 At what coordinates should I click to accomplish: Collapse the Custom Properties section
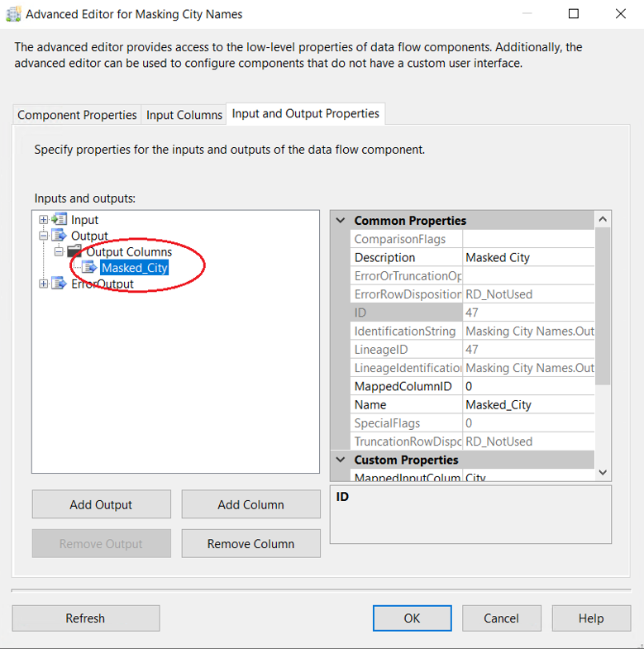(340, 460)
